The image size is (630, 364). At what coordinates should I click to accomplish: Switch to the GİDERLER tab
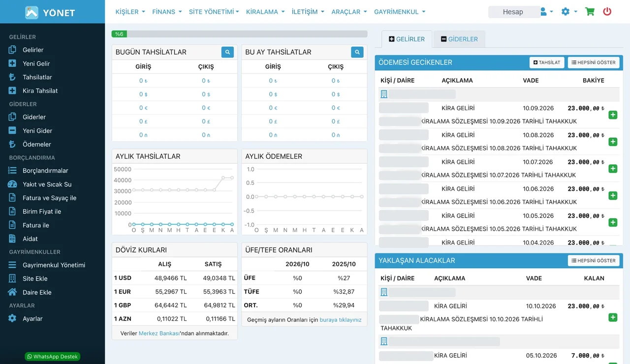(459, 39)
